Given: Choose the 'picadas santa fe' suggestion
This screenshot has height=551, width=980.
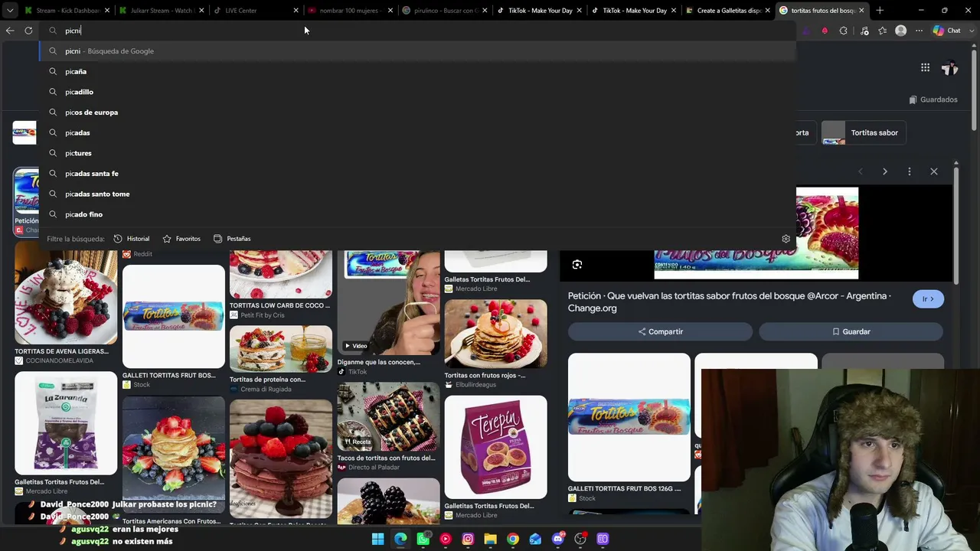Looking at the screenshot, I should click(417, 174).
